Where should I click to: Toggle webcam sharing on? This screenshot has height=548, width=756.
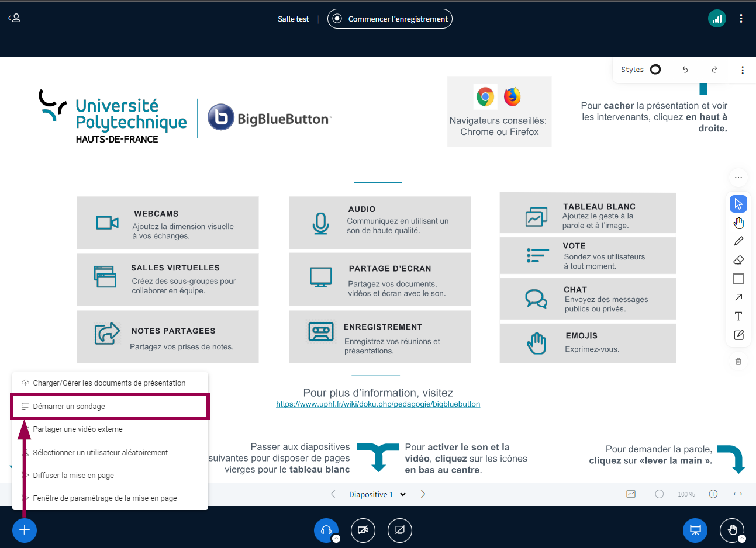(363, 530)
